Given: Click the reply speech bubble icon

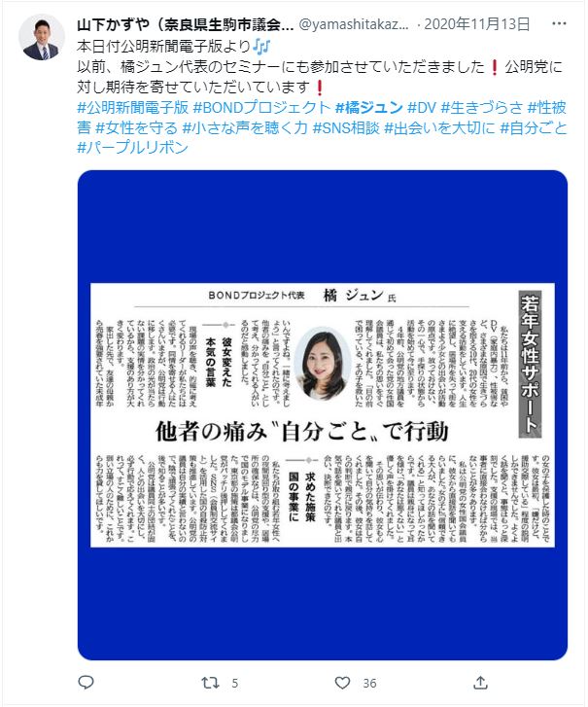Looking at the screenshot, I should 86,682.
